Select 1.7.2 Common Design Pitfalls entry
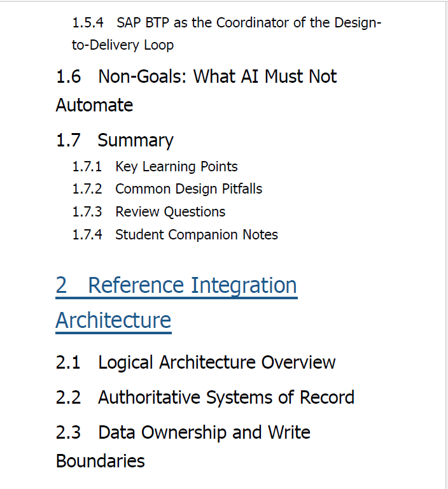This screenshot has width=448, height=489. point(167,189)
